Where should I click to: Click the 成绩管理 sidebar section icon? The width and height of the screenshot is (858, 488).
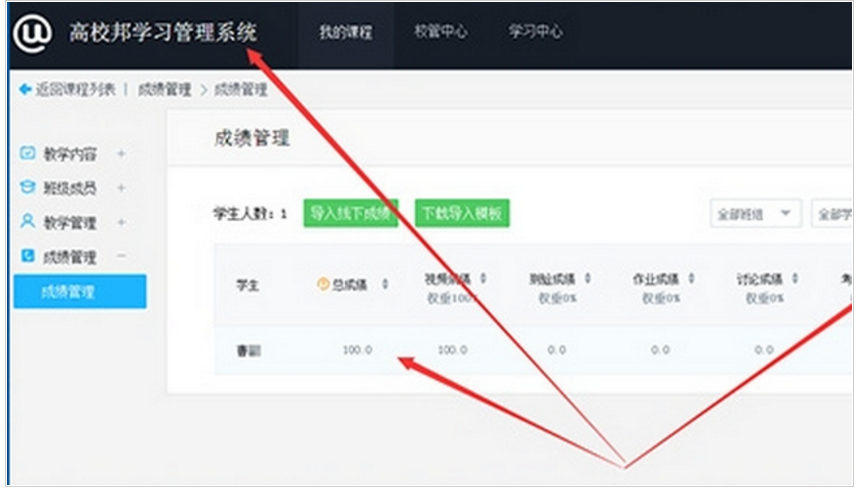pos(27,255)
